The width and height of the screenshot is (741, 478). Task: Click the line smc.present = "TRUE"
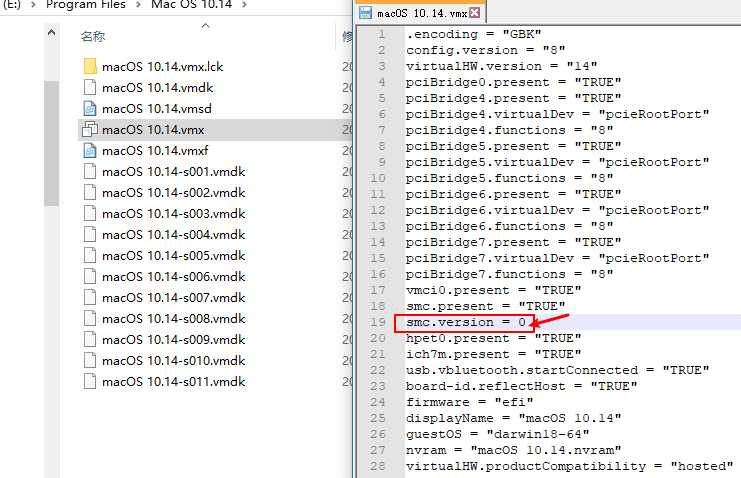pos(485,306)
